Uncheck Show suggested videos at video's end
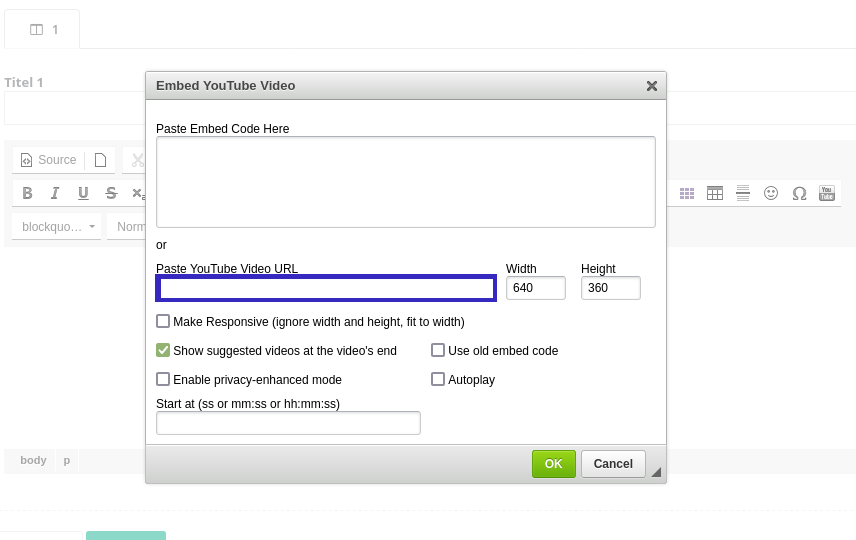Screen dimensions: 856x540 163,351
